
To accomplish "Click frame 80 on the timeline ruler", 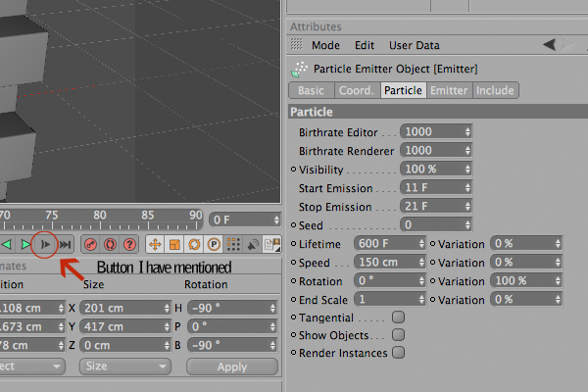I will coord(100,216).
